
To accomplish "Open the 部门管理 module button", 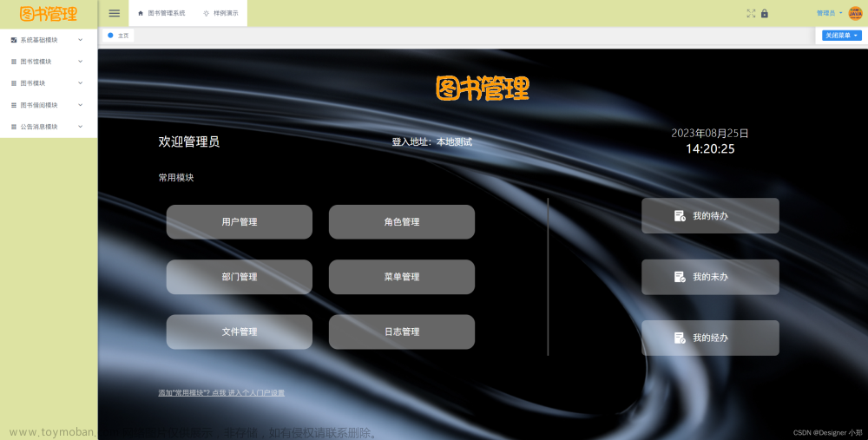I will (240, 277).
